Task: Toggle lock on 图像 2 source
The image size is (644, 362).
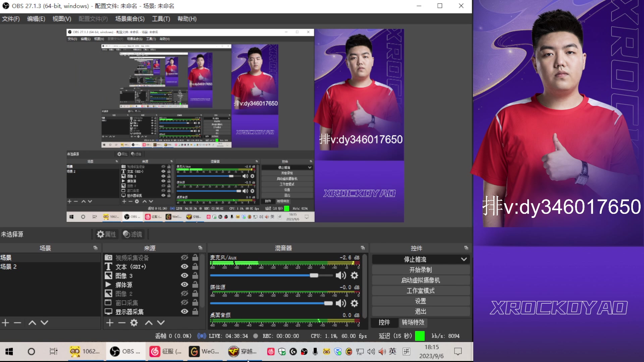Action: click(x=195, y=294)
